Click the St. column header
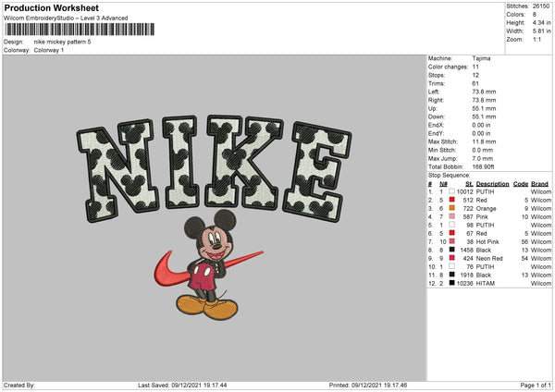 tap(468, 183)
